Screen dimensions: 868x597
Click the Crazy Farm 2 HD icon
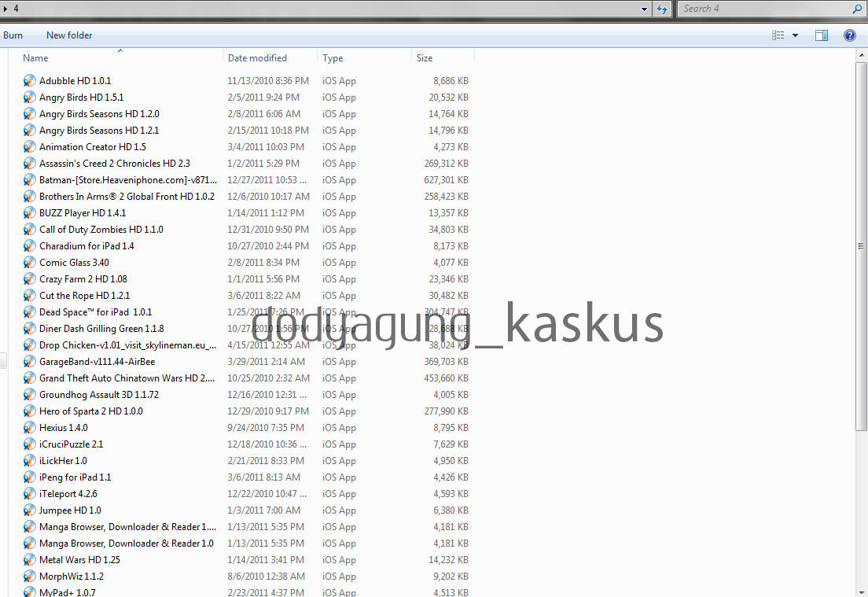29,279
